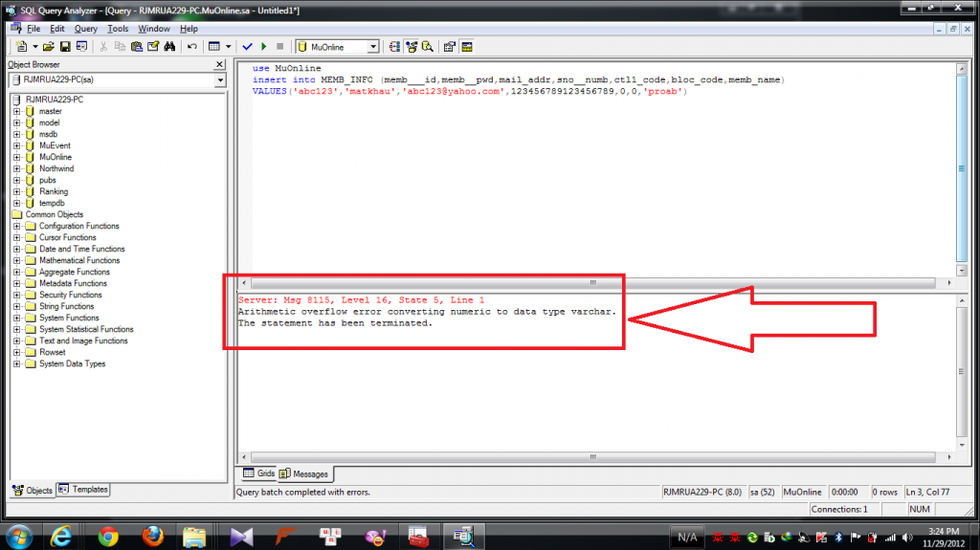
Task: Open the Query menu
Action: tap(85, 29)
